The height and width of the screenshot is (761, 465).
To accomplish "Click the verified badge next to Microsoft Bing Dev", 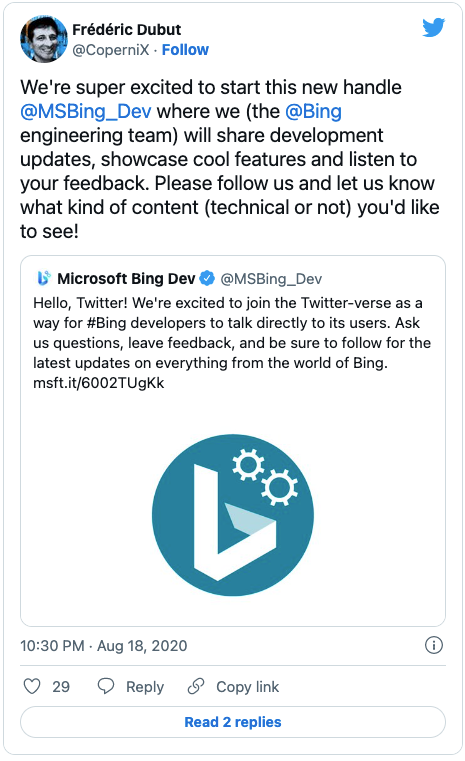I will coord(207,278).
